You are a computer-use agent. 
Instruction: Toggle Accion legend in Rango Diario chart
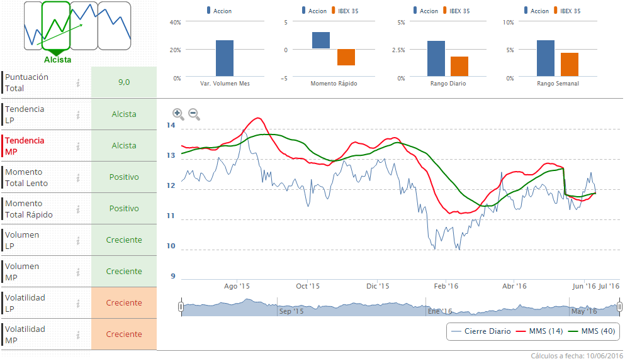[425, 11]
